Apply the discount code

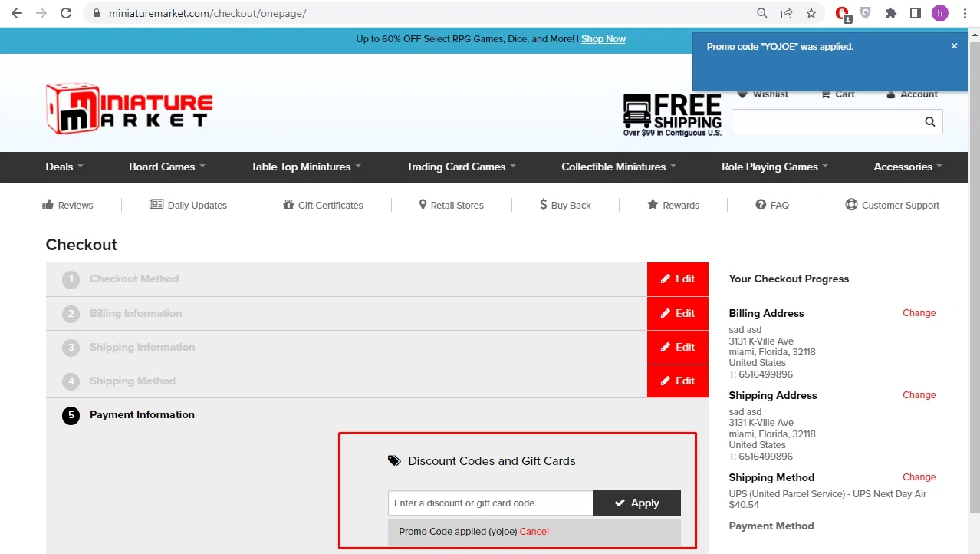636,503
